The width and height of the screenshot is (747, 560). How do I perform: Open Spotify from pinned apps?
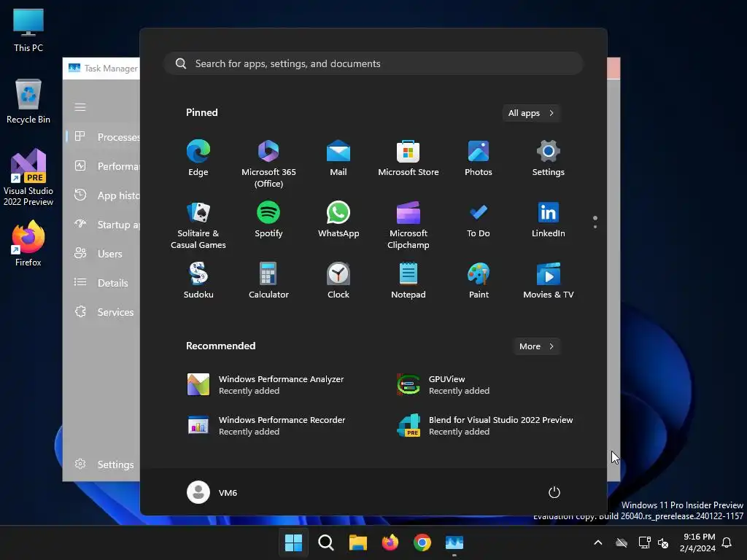pos(268,219)
